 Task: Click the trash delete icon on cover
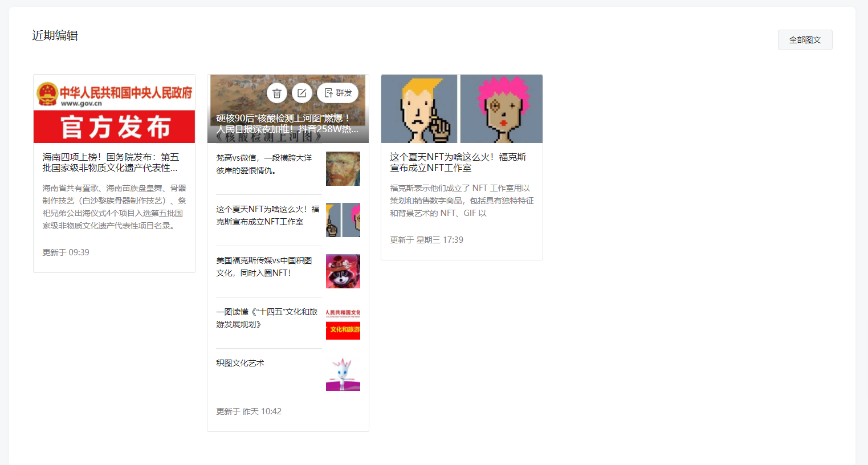tap(277, 93)
